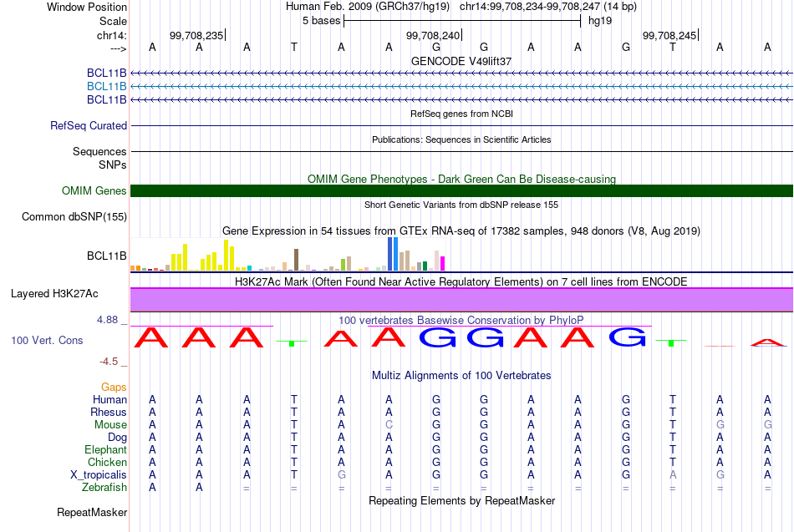Click 'Repeating Elements by RepeatMasker' title
The image size is (794, 532).
click(x=461, y=501)
